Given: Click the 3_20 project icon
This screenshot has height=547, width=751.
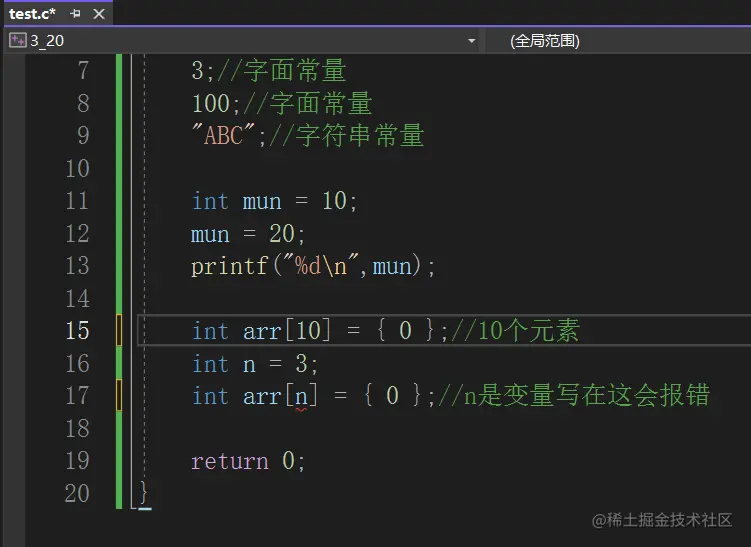Looking at the screenshot, I should [18, 40].
